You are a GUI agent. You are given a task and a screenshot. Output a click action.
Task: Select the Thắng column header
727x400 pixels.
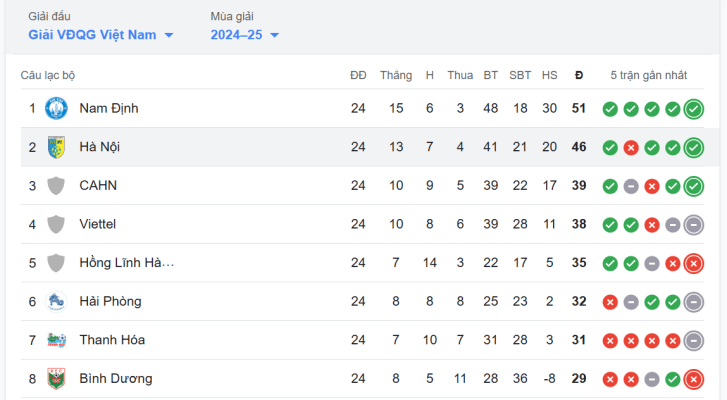point(396,75)
